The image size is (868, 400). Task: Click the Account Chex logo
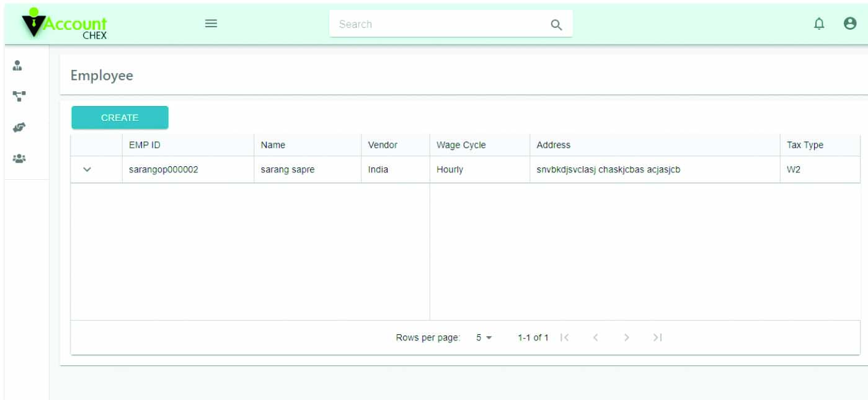[64, 25]
